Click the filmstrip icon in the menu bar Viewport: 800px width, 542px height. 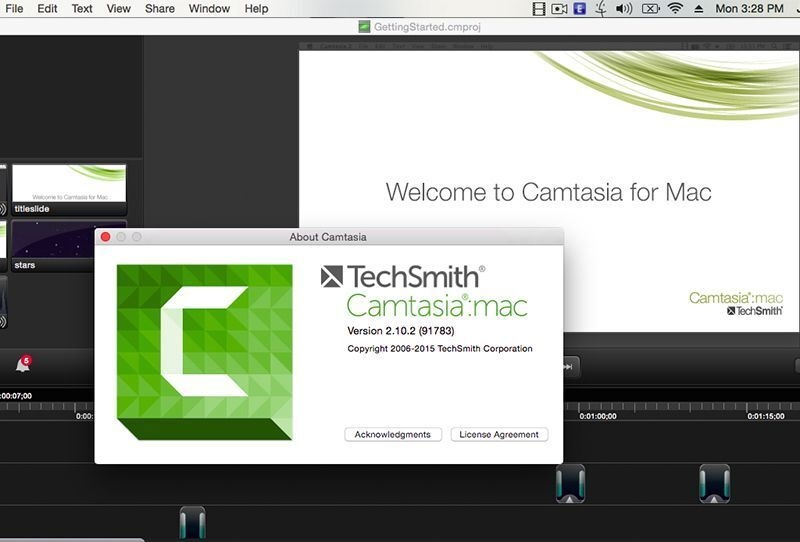539,9
